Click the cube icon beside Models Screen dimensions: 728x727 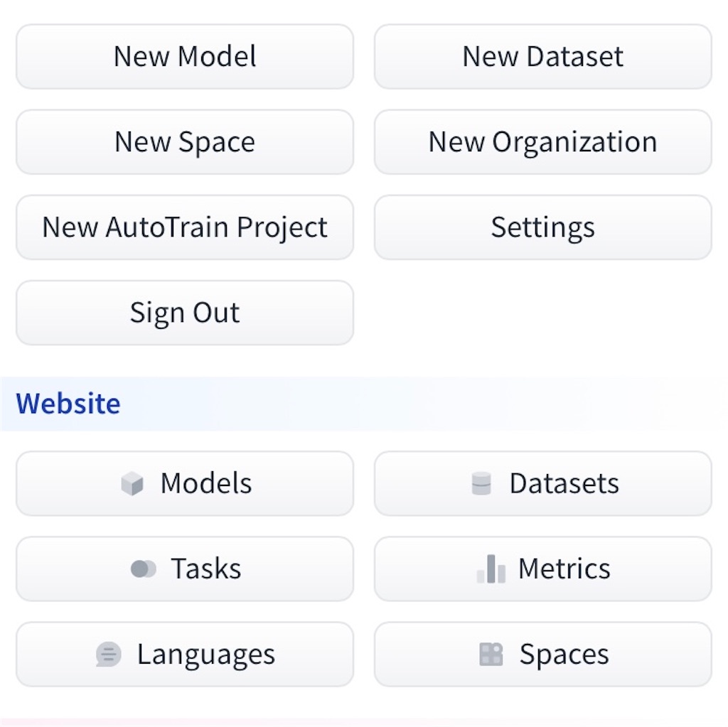pos(132,484)
